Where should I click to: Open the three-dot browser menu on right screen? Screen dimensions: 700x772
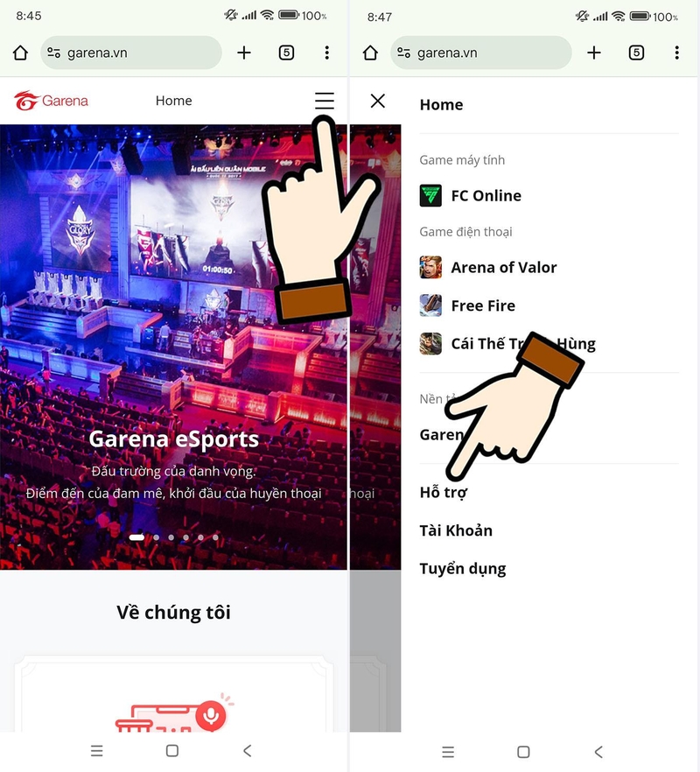click(677, 53)
